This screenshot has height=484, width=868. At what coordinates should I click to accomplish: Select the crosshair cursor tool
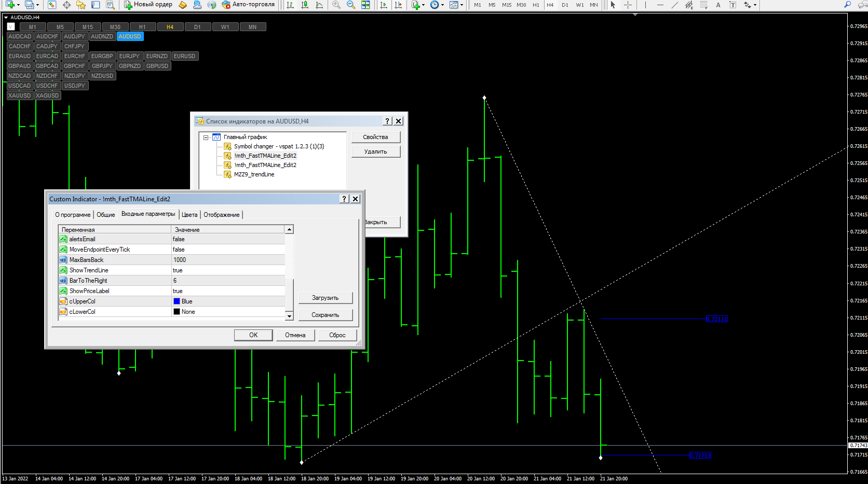(x=628, y=5)
